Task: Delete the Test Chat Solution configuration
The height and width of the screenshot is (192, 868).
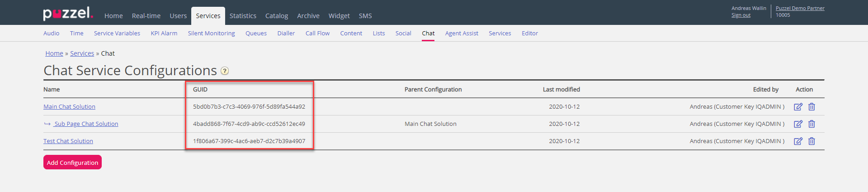Action: pyautogui.click(x=811, y=141)
